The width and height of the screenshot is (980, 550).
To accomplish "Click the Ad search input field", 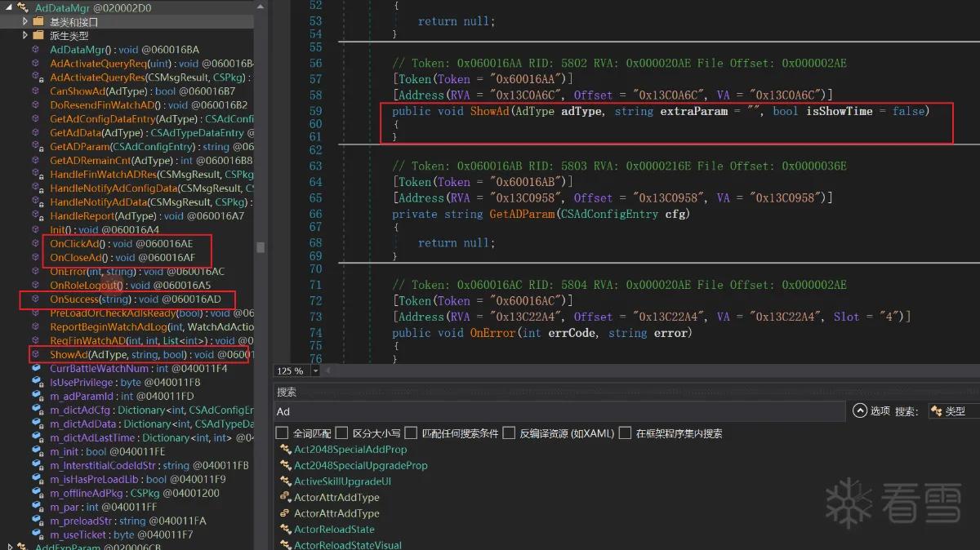I will pos(559,411).
